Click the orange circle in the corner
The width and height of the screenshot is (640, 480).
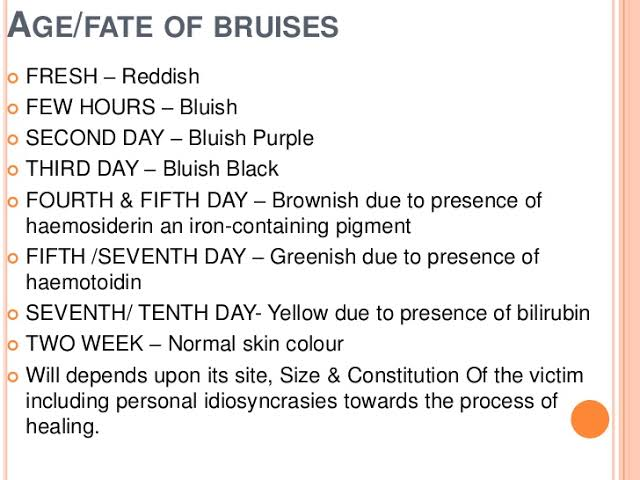tap(590, 419)
